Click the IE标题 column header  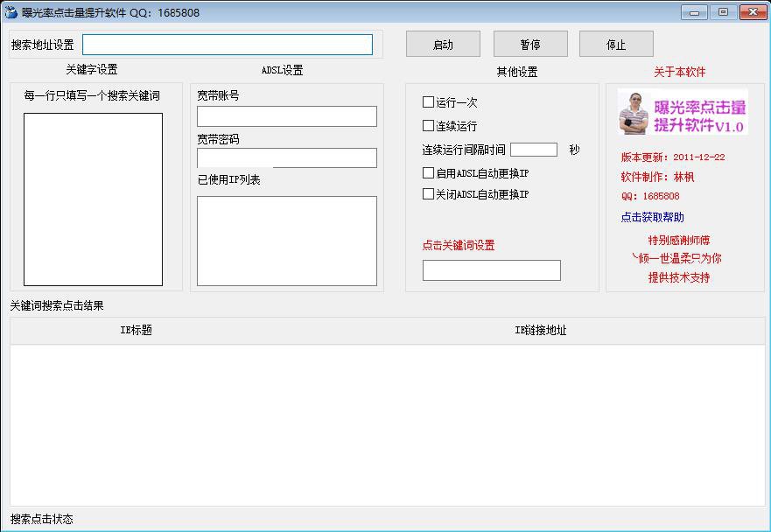[136, 331]
